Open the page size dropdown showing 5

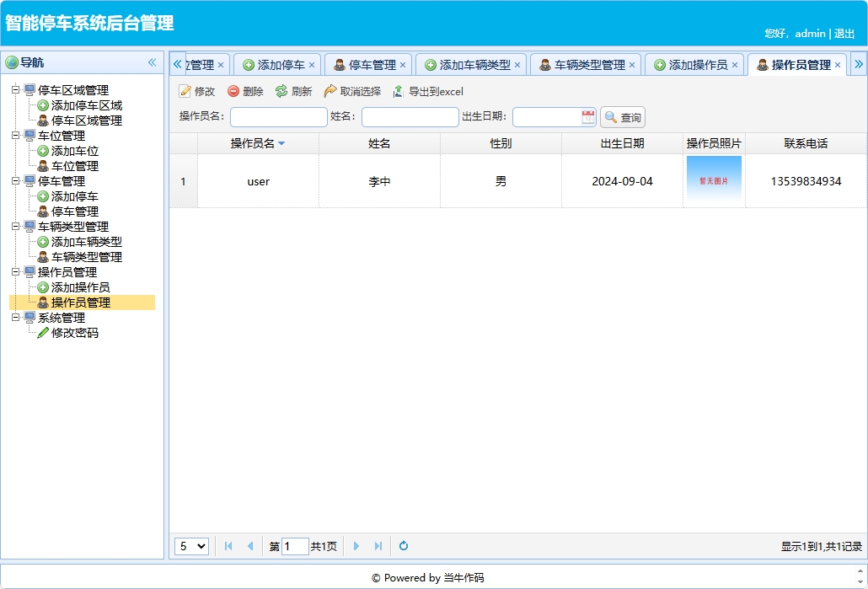click(x=191, y=546)
